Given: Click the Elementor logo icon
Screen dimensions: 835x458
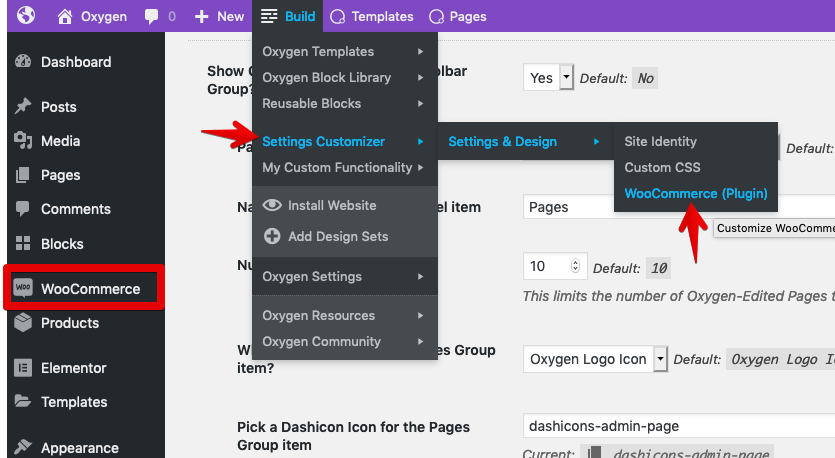Looking at the screenshot, I should [23, 367].
